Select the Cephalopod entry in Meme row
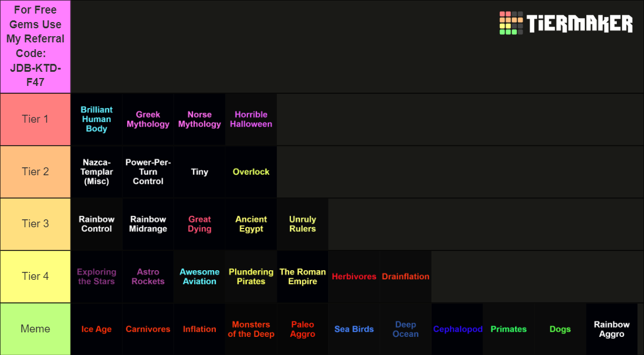Image resolution: width=644 pixels, height=355 pixels. coord(456,329)
